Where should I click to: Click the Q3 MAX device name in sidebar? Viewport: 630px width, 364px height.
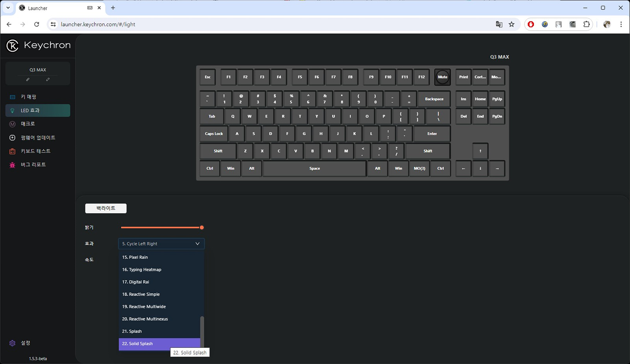(x=38, y=70)
